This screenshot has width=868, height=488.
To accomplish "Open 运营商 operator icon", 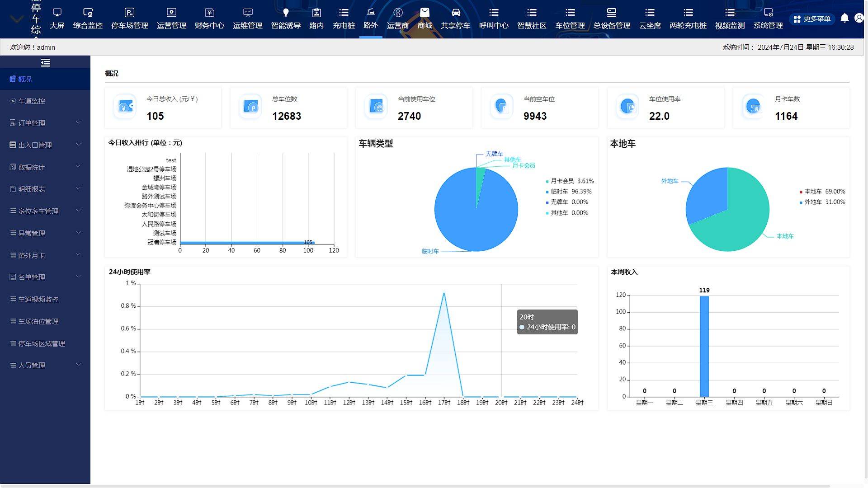I will (398, 13).
